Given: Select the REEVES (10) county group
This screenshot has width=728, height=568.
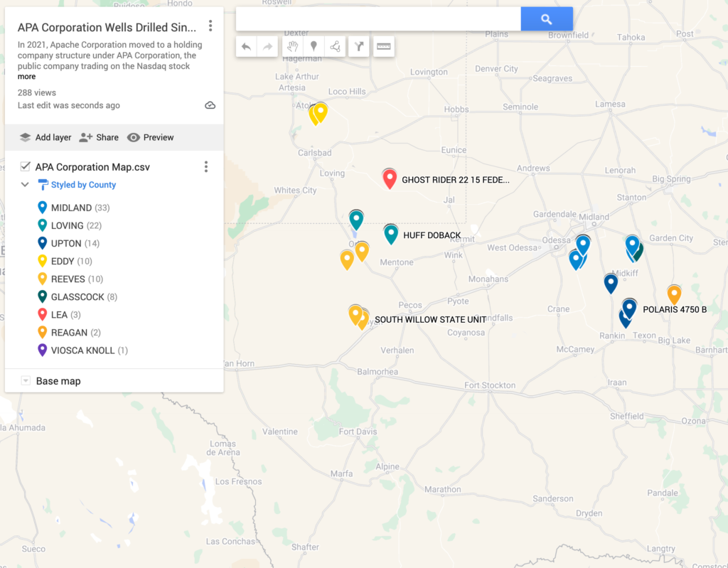Looking at the screenshot, I should (x=70, y=279).
